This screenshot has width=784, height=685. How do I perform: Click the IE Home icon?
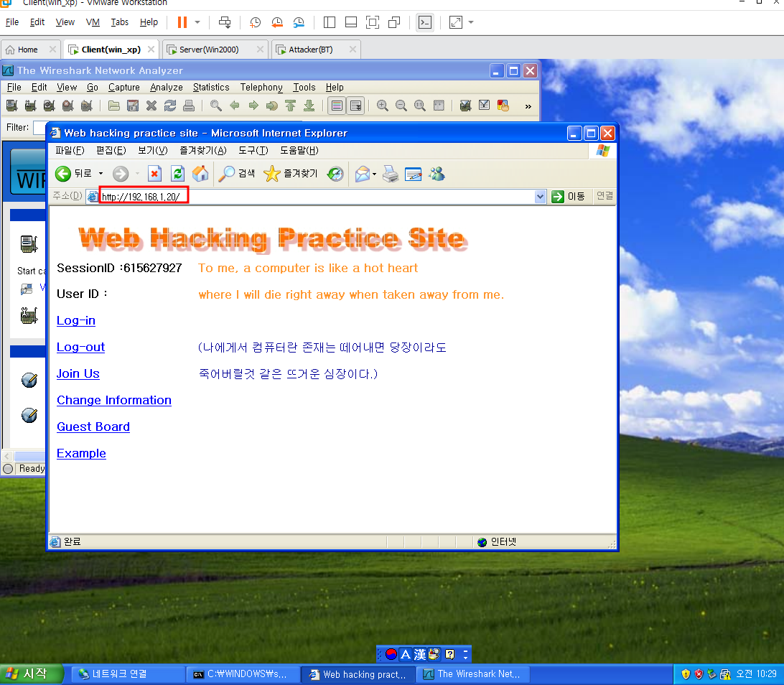coord(200,174)
